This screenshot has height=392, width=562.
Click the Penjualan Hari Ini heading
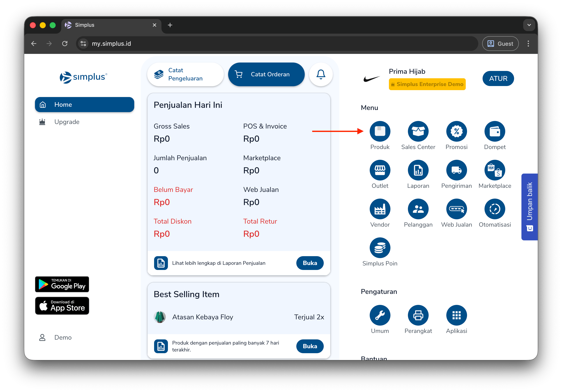point(188,105)
